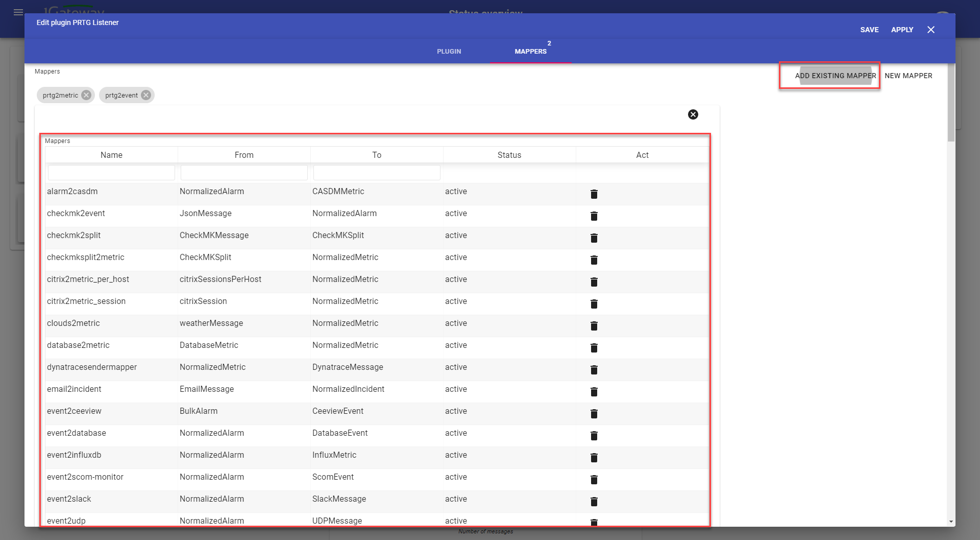Focus the From filter field
Image resolution: width=980 pixels, height=540 pixels.
click(x=244, y=173)
